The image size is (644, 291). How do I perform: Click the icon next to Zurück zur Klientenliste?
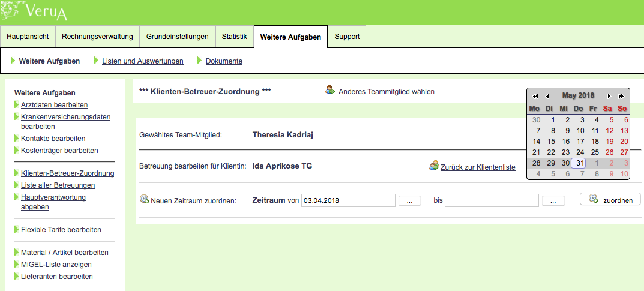tap(434, 165)
